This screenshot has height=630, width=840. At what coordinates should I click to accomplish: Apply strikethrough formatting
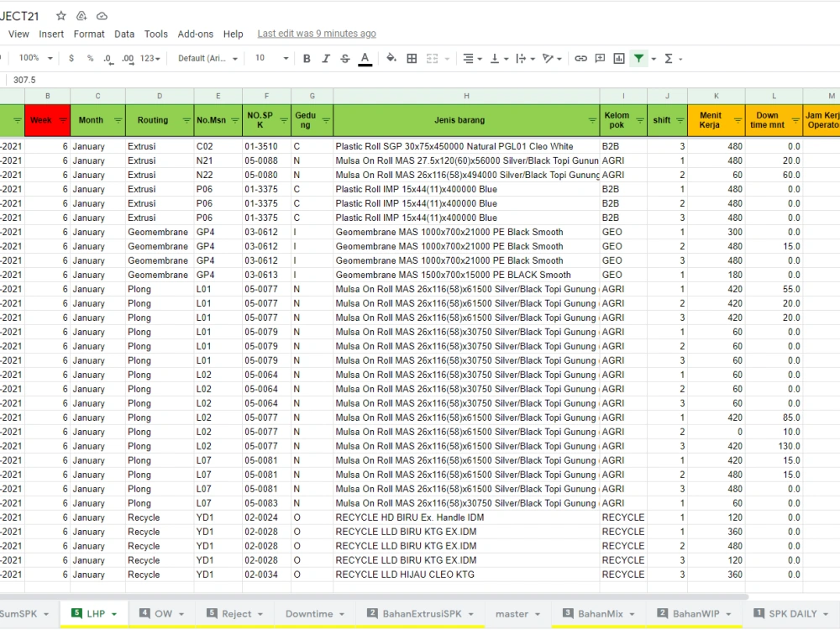point(344,58)
